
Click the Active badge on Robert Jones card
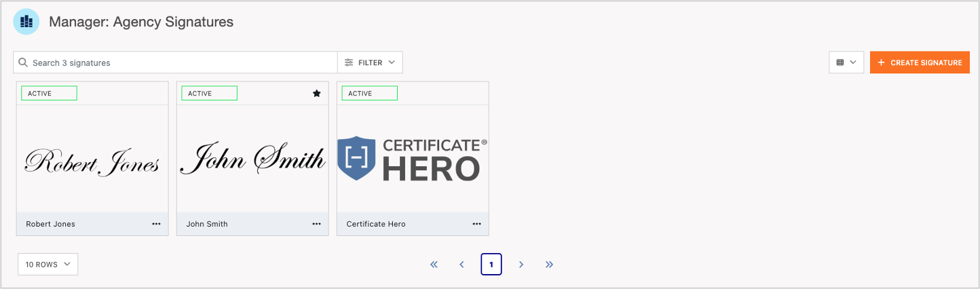(49, 94)
